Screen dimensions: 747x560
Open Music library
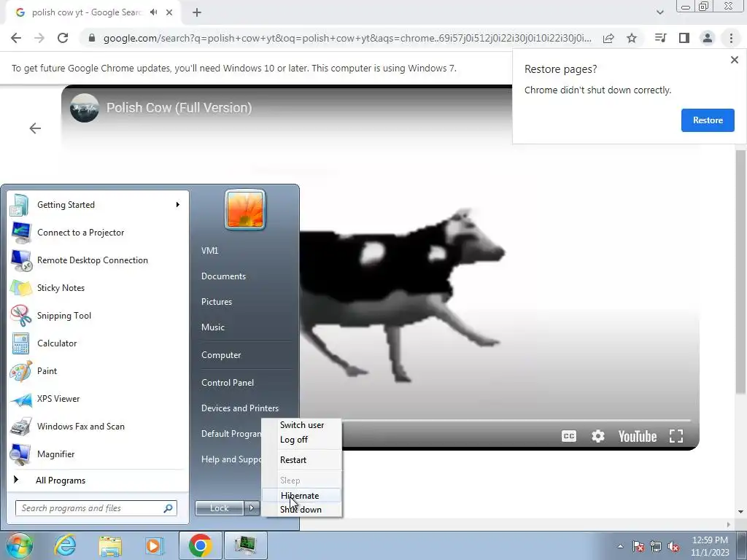(x=212, y=327)
